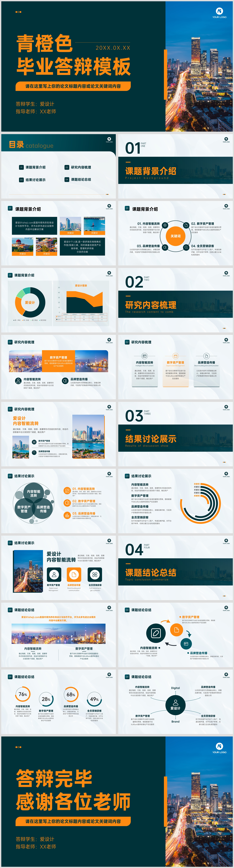Click the orange thesis-title banner on the final slide
This screenshot has width=234, height=868.
click(73, 822)
